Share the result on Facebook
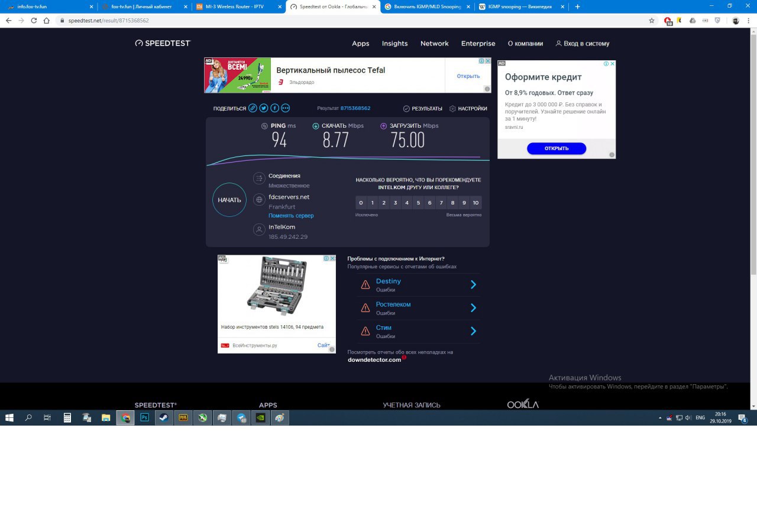Screen dimensions: 757x532 pos(275,108)
